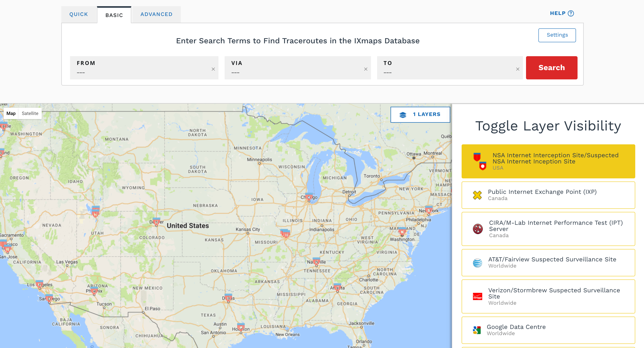Click the CIRA/M-Lab Internet Performance Test icon
The height and width of the screenshot is (348, 644).
point(476,228)
